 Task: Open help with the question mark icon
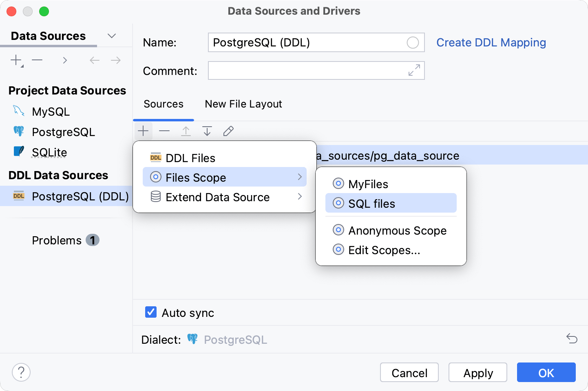21,372
